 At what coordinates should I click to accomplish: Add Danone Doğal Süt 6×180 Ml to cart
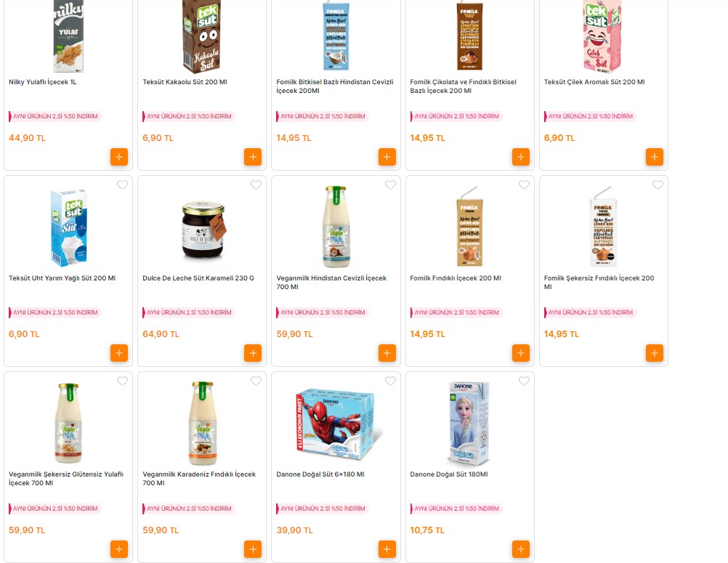tap(387, 549)
